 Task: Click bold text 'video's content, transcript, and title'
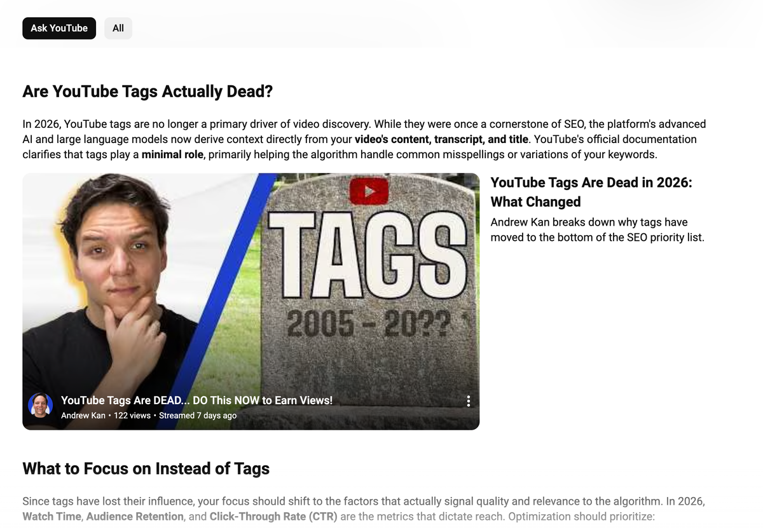tap(442, 139)
